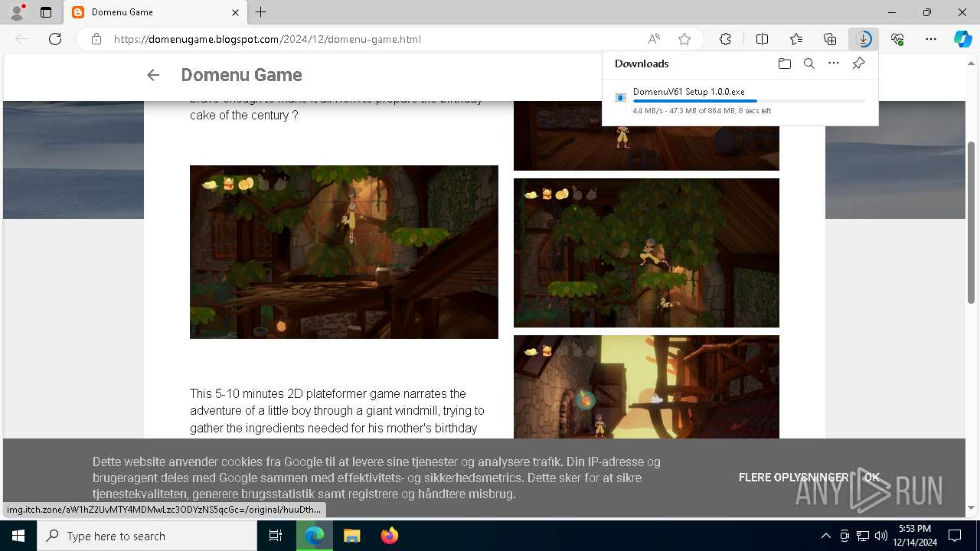Open the Favorites list icon
The height and width of the screenshot is (551, 980).
[796, 39]
